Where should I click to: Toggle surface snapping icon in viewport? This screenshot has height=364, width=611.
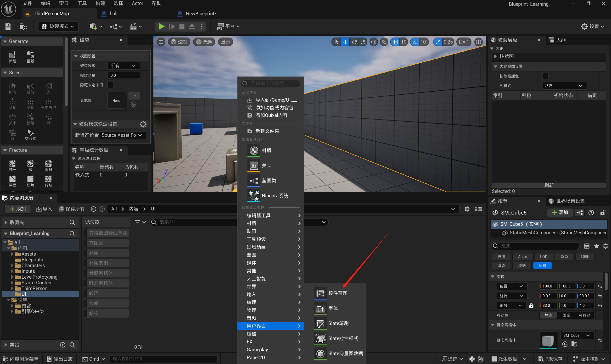(384, 42)
